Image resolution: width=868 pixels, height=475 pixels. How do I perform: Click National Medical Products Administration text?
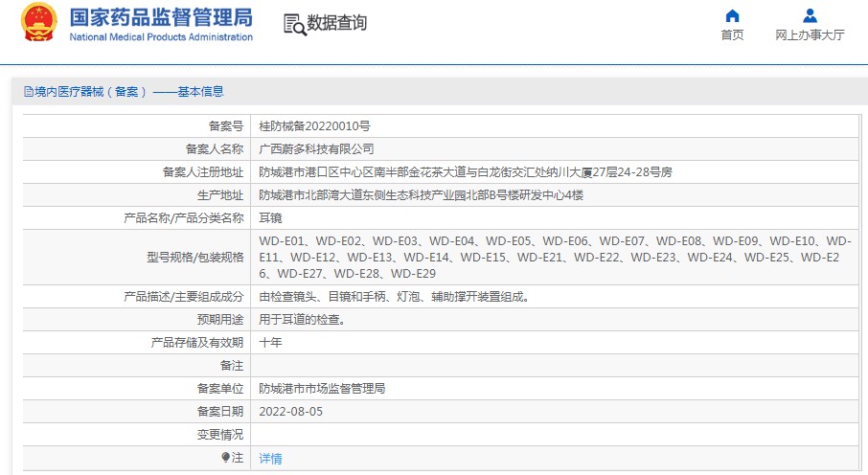tap(161, 37)
